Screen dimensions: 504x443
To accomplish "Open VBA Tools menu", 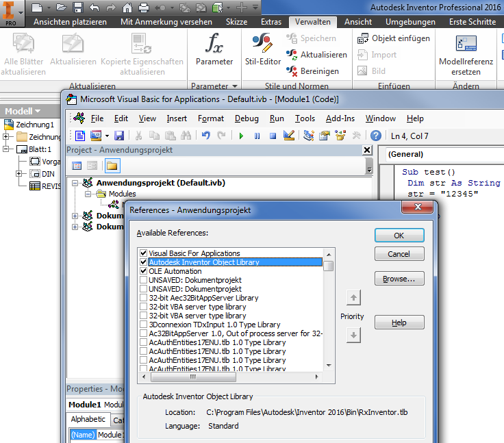I will coord(305,118).
